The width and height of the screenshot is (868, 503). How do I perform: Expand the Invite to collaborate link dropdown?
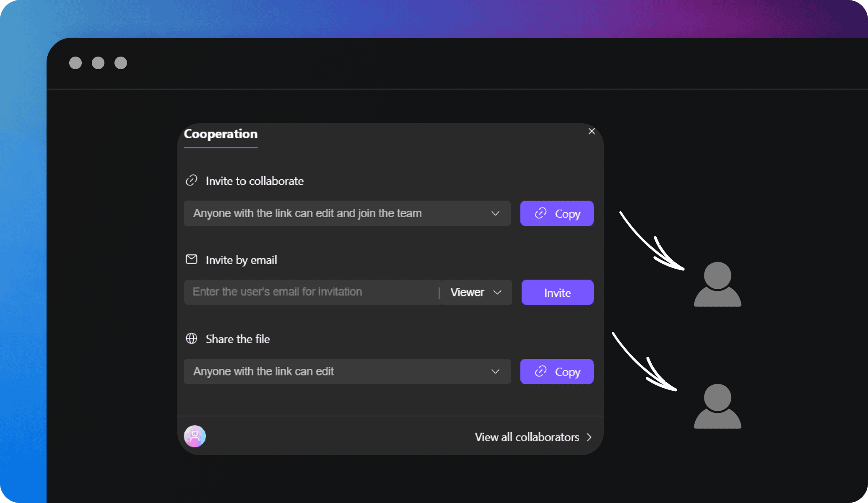[x=495, y=213]
